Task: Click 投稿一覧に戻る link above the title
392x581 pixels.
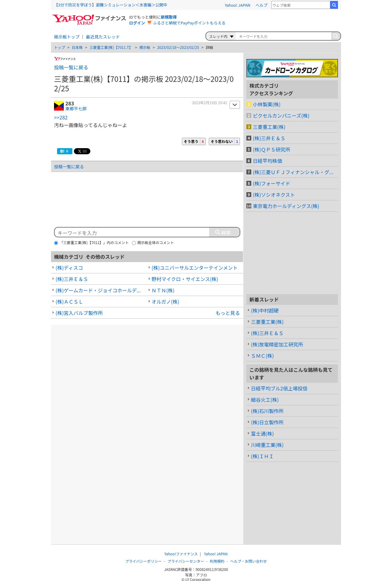Action: click(x=71, y=68)
